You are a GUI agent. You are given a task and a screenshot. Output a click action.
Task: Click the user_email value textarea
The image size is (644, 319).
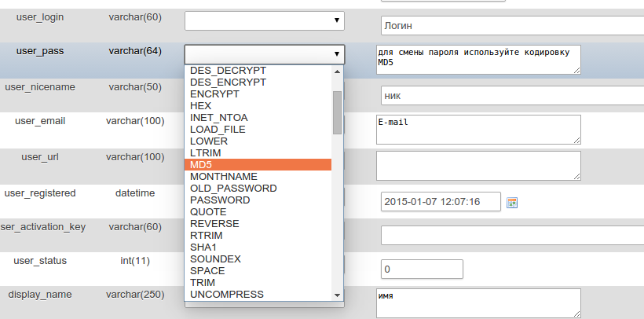(x=479, y=130)
